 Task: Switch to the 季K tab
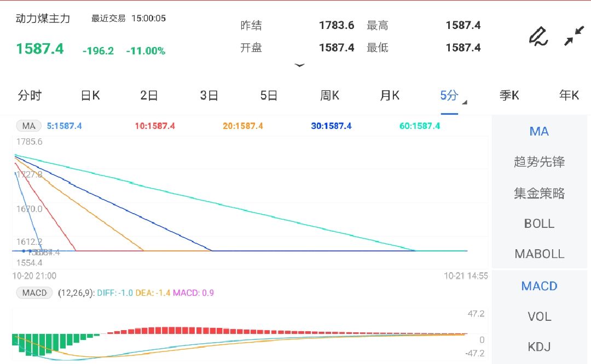509,96
